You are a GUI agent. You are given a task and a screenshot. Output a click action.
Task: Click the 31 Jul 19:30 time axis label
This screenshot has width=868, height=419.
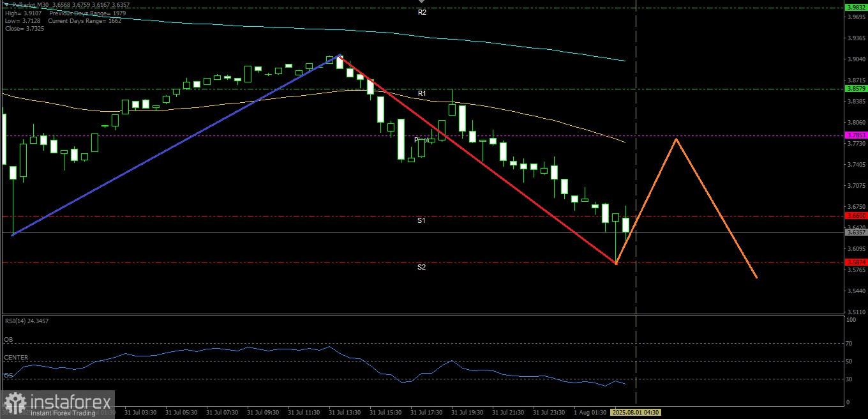(x=467, y=413)
